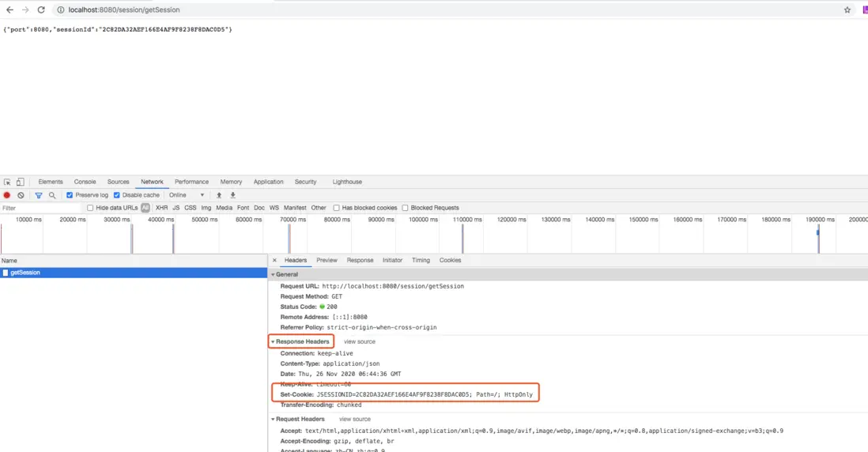The image size is (868, 452).
Task: Select the getSession file icon row
Action: (133, 273)
